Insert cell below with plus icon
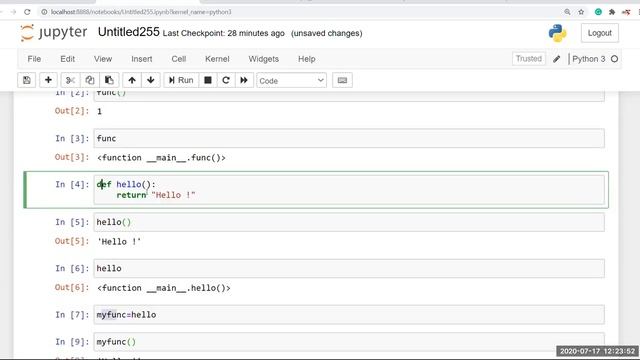 (48, 80)
